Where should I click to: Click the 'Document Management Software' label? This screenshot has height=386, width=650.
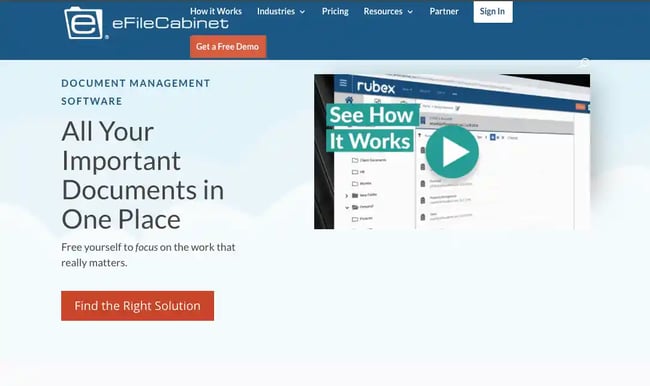pos(136,92)
